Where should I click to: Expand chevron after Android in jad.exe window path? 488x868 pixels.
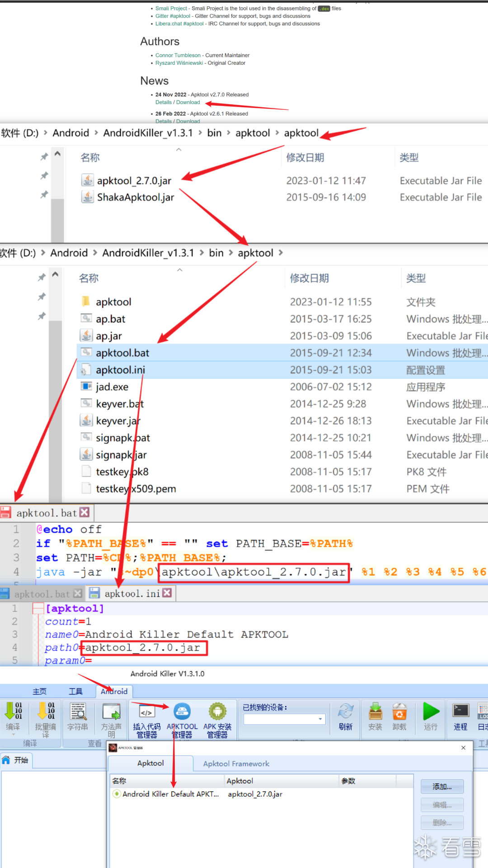coord(95,253)
